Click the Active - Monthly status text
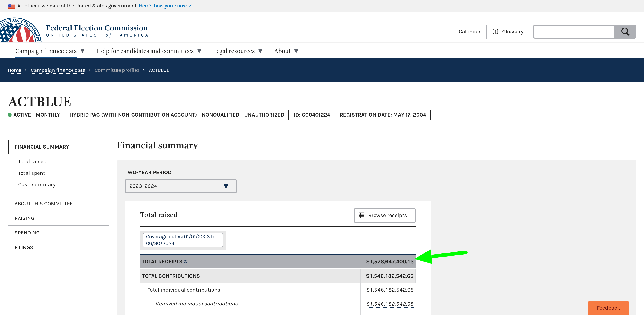 coord(37,115)
